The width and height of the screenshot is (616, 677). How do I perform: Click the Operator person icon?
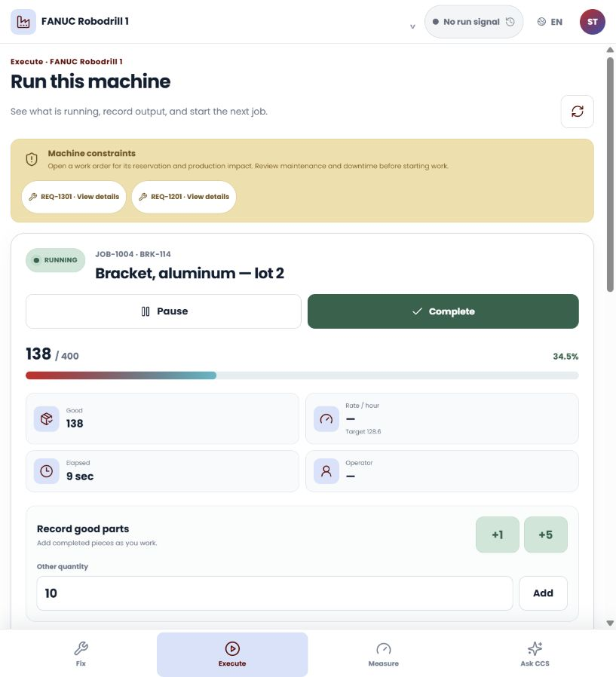tap(326, 471)
